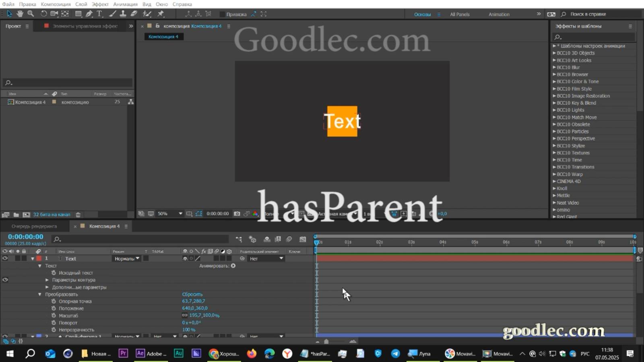Hide the Text layer visibility

pos(5,258)
